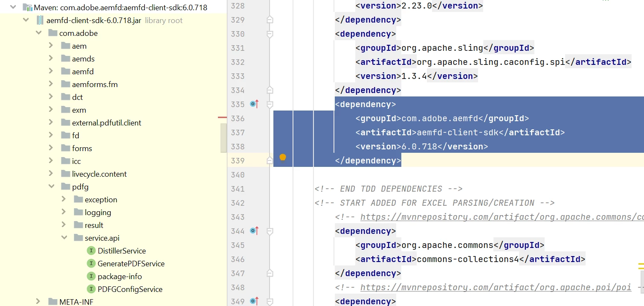Click the fd folder icon
This screenshot has width=644, height=306.
click(65, 135)
